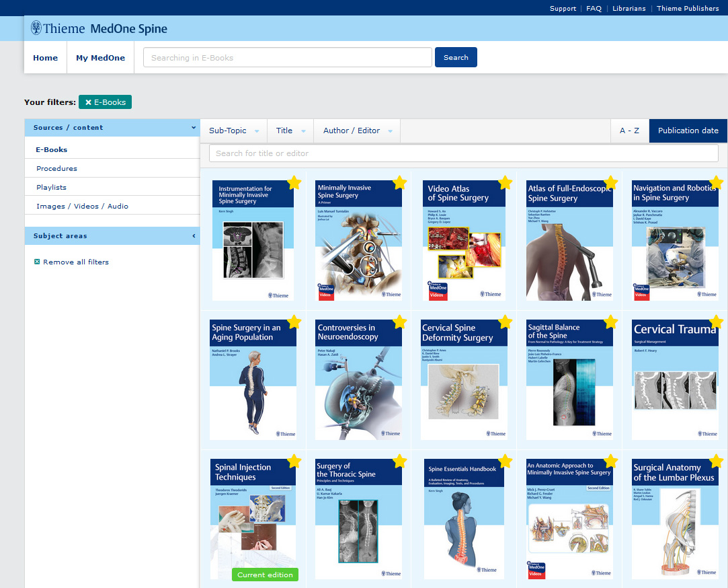Focus the Search for title or editor field

pos(463,153)
